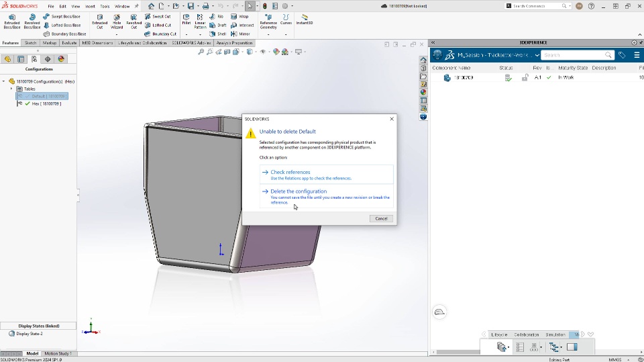
Task: Choose the Swept Boss/Base feature
Action: [62, 16]
